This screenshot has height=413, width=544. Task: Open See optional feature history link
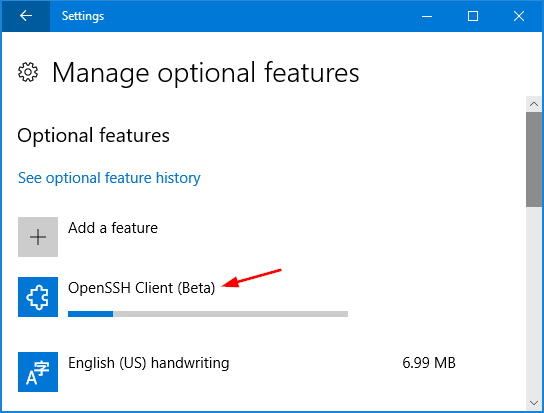pyautogui.click(x=109, y=178)
